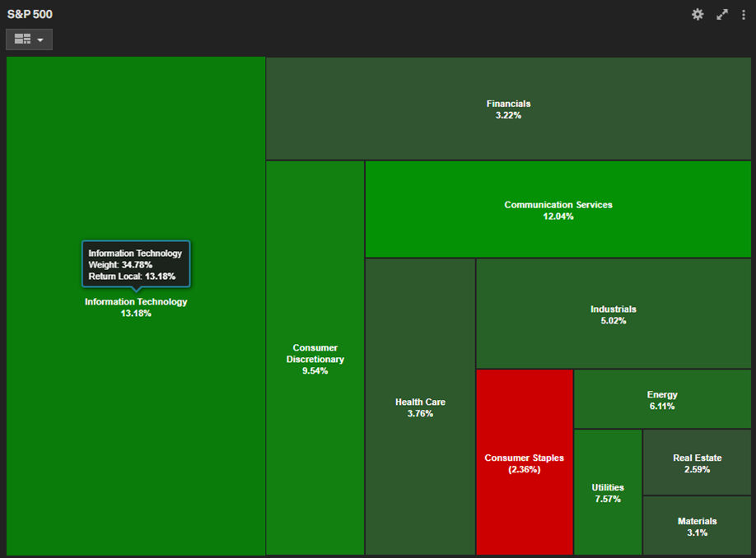The width and height of the screenshot is (756, 558).
Task: Expand the view type dropdown arrow
Action: tap(40, 40)
